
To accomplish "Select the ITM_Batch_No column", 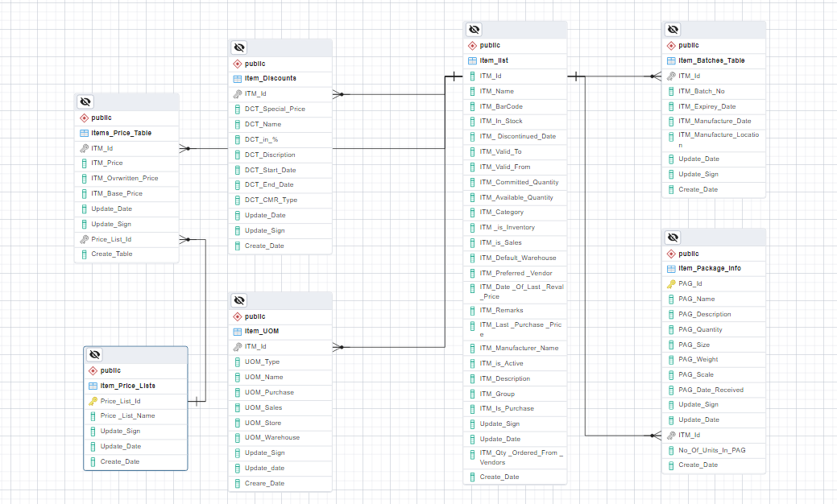I will 701,91.
